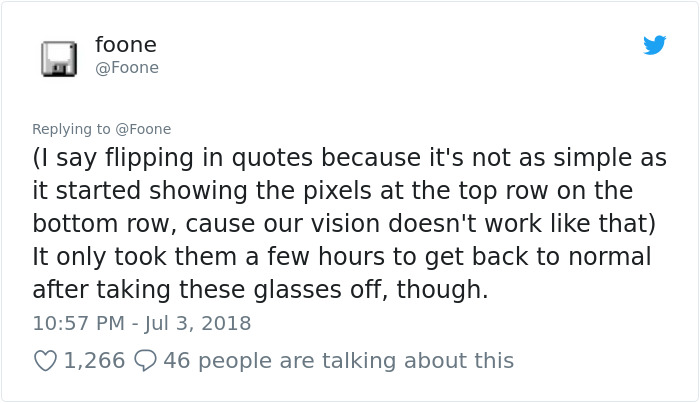Screen dimensions: 700x403
Task: Click the speech bubble reply icon
Action: (145, 361)
